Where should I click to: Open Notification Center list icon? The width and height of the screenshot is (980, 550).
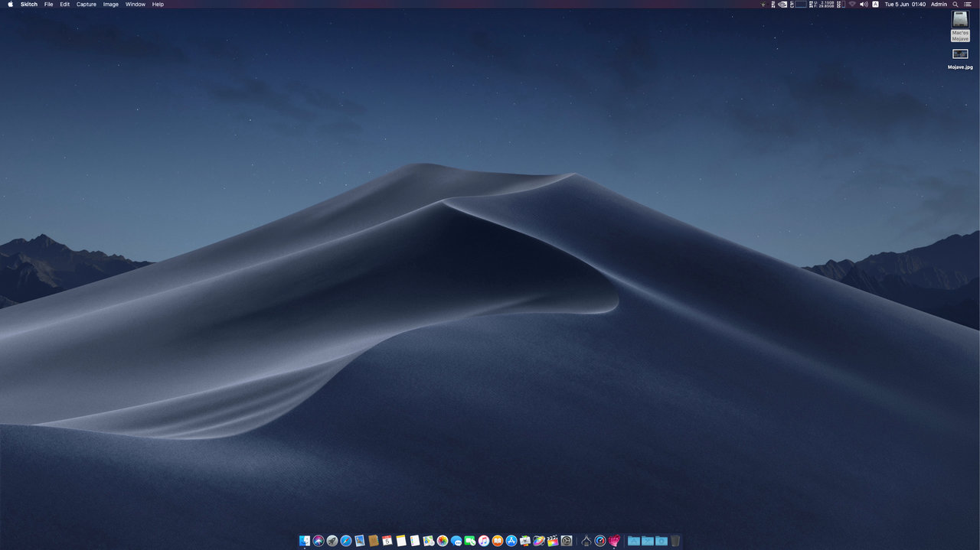(969, 5)
